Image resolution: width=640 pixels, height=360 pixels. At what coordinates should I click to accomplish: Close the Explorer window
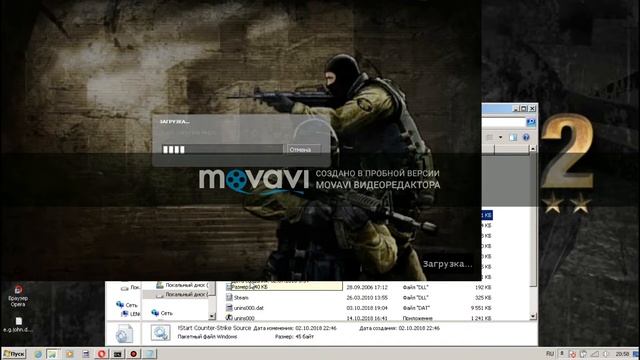(532, 109)
